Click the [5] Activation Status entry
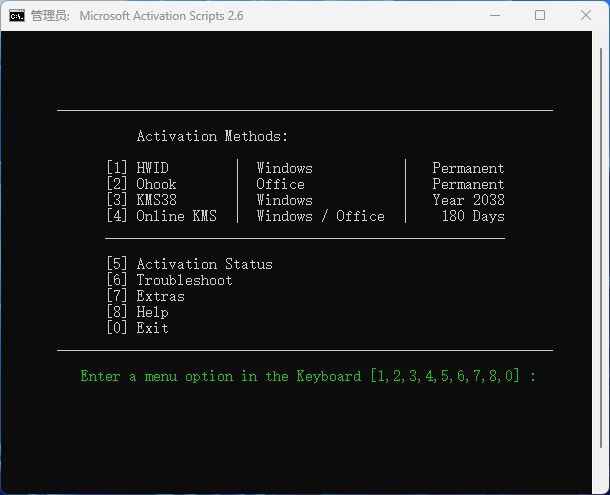Image resolution: width=610 pixels, height=495 pixels. tap(189, 264)
